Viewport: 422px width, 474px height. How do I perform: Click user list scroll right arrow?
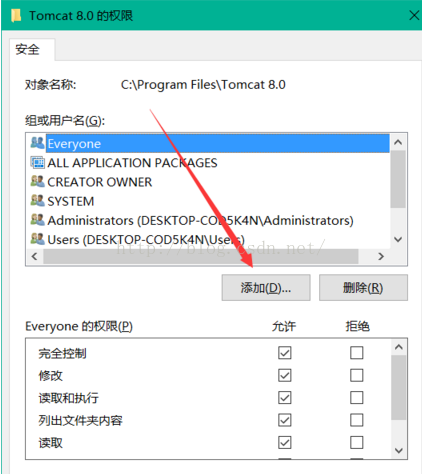click(x=381, y=256)
